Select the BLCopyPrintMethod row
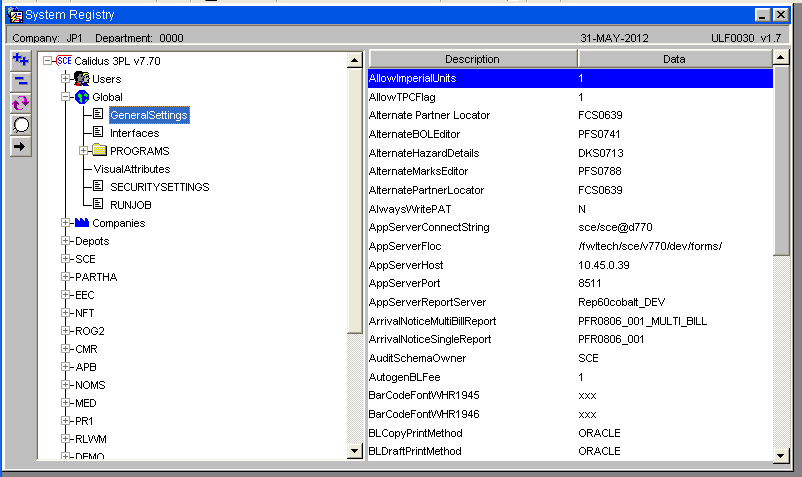Viewport: 802px width, 477px height. pos(570,433)
